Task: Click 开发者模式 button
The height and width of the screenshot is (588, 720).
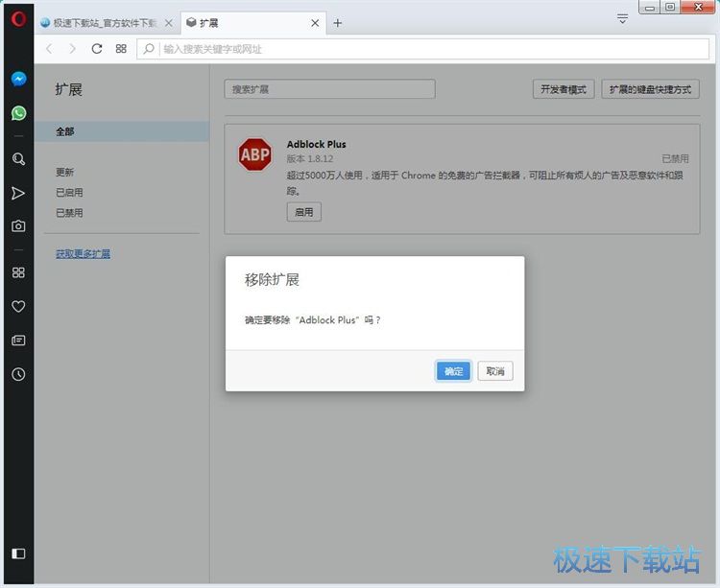Action: (x=564, y=89)
